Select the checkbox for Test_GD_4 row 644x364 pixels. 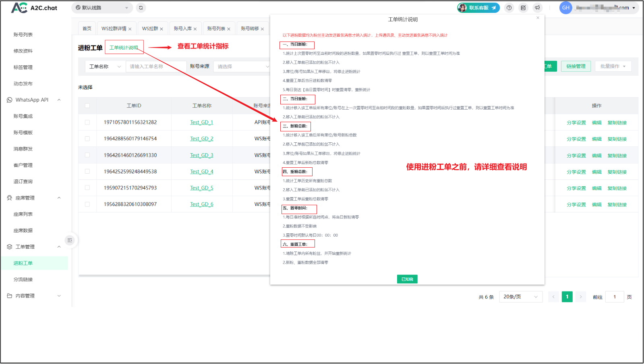tap(87, 171)
